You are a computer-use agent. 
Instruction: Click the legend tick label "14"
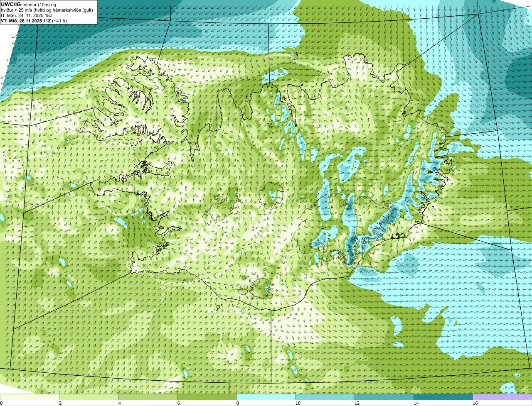[416, 403]
